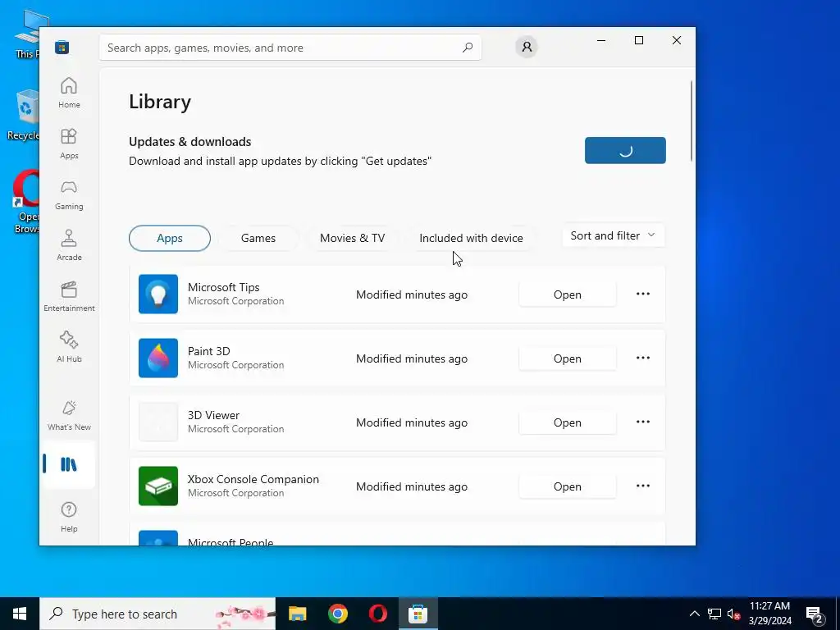Open more options for Paint 3D

tap(643, 358)
